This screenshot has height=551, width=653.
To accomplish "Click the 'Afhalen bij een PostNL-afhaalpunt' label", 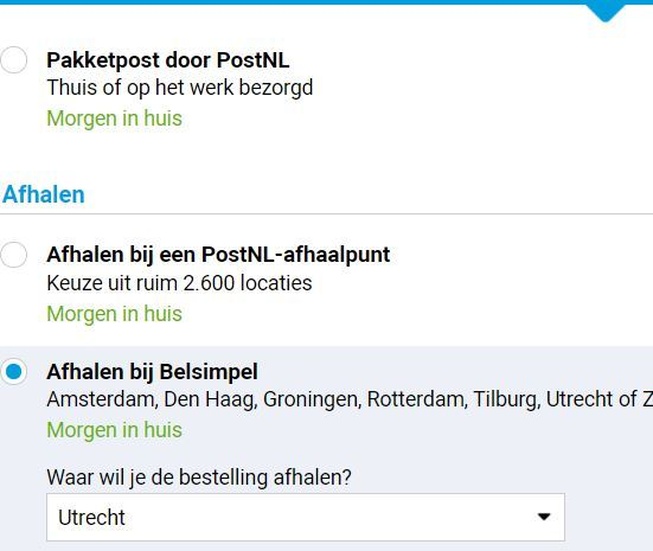I will pos(218,255).
